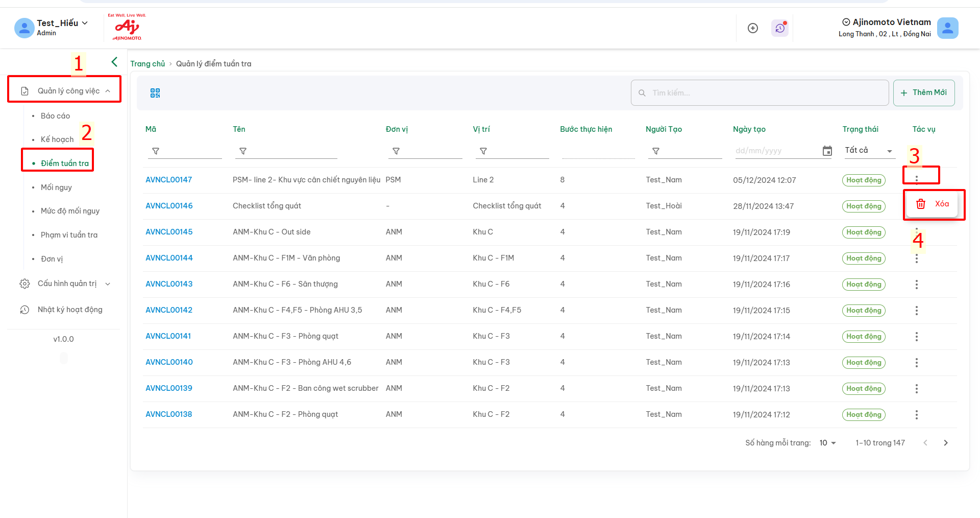Click the Ajinomoto Vietnam organization name

892,22
